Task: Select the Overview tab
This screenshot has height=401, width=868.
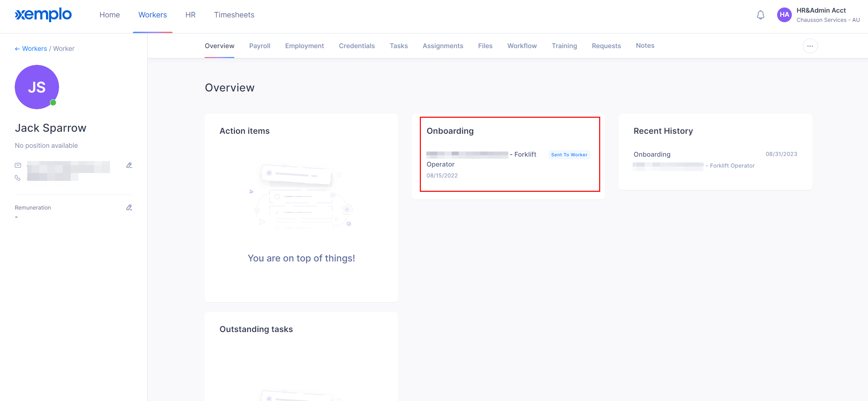Action: coord(219,46)
